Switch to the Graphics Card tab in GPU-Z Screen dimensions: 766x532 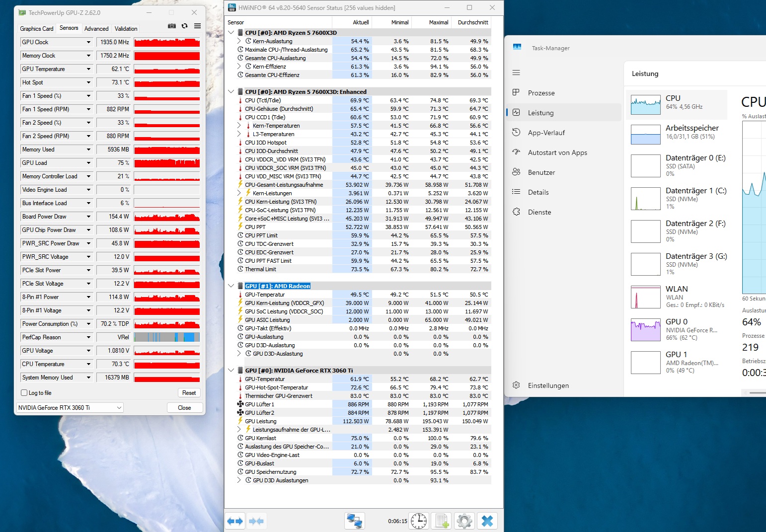(x=36, y=28)
